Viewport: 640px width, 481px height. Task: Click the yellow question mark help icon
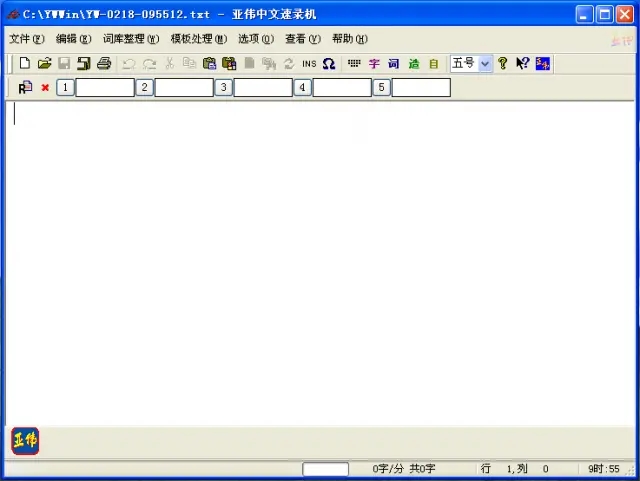(x=503, y=63)
